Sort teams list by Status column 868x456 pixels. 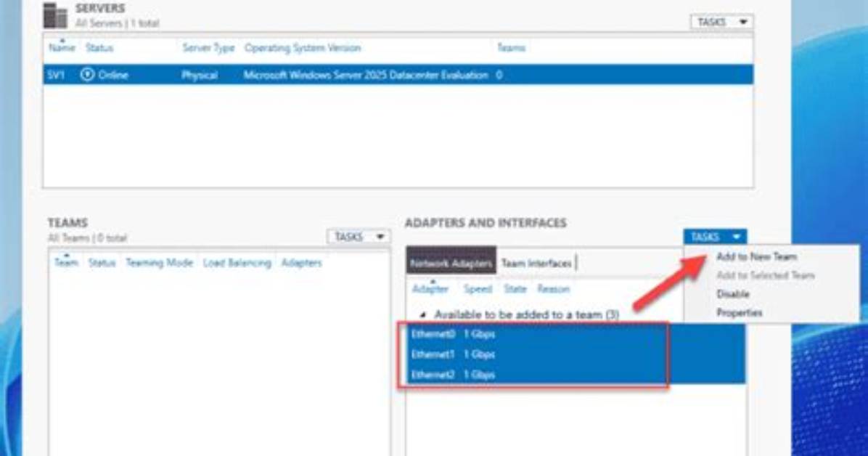click(102, 263)
